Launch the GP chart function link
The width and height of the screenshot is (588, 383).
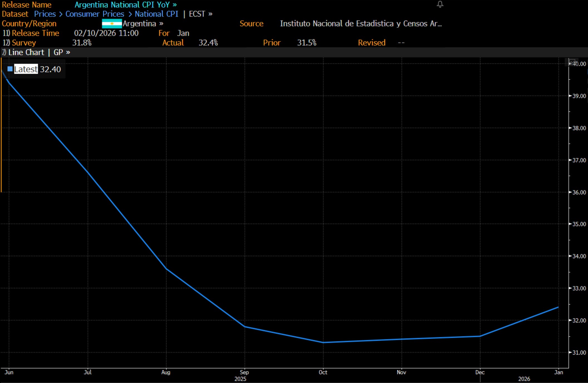pos(62,52)
